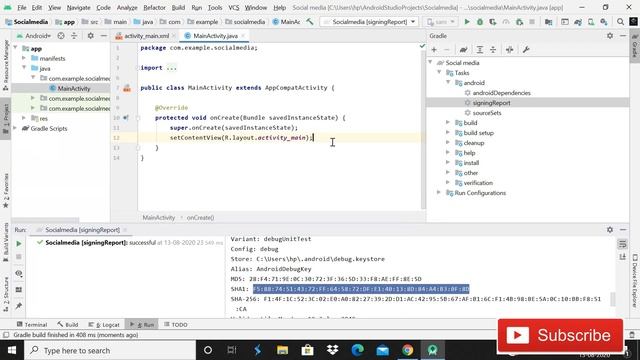The image size is (640, 360).
Task: Open Dropbox from the taskbar
Action: click(333, 350)
